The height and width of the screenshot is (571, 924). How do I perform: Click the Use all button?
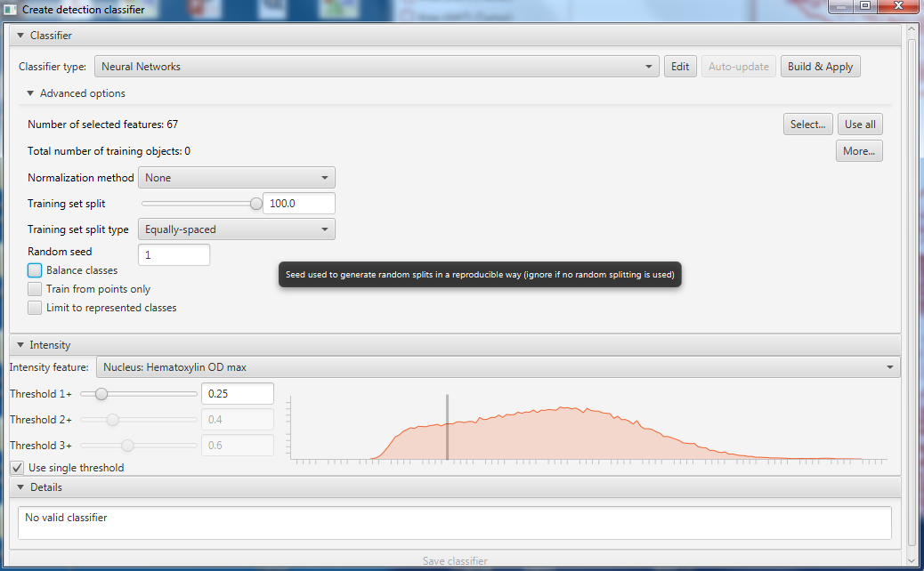pyautogui.click(x=859, y=124)
